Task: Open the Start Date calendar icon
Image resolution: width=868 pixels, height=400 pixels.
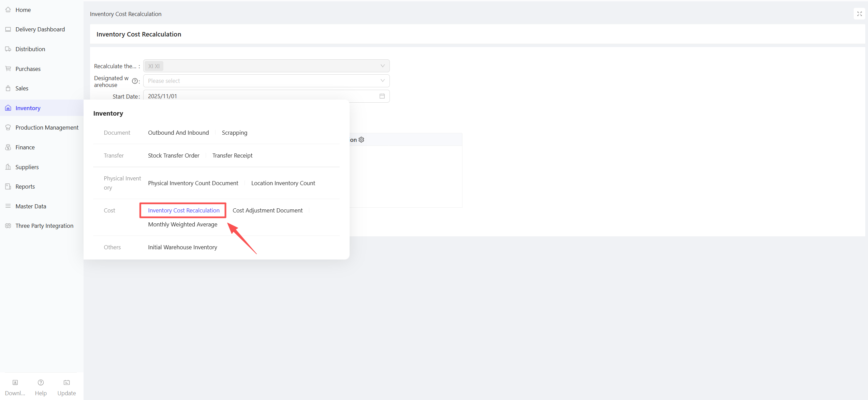Action: pos(382,96)
